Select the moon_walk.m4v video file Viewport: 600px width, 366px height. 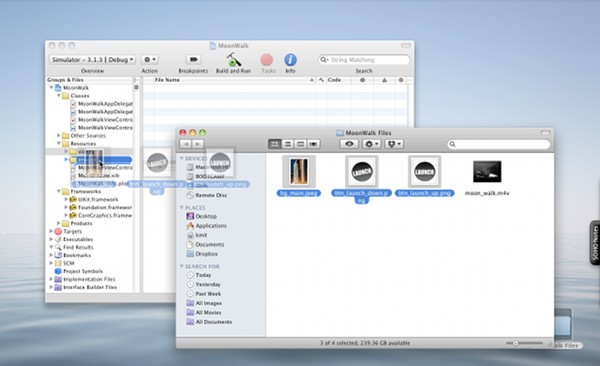pos(487,172)
